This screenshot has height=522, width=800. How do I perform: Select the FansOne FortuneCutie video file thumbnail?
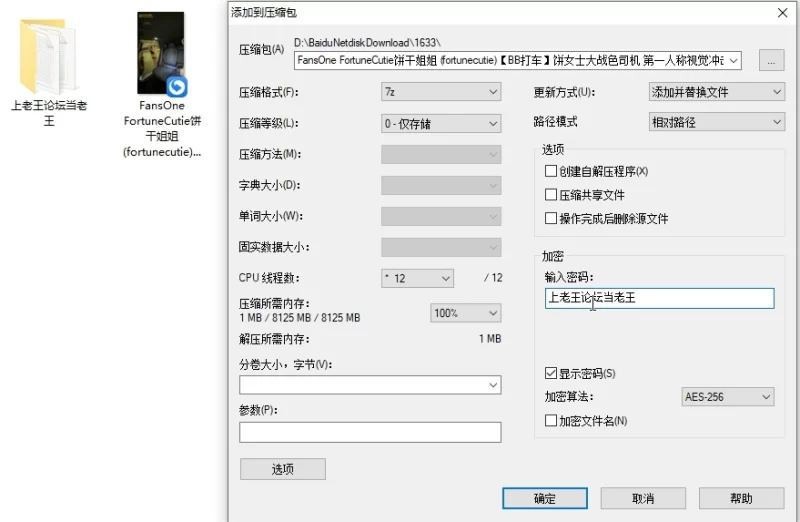pos(161,54)
